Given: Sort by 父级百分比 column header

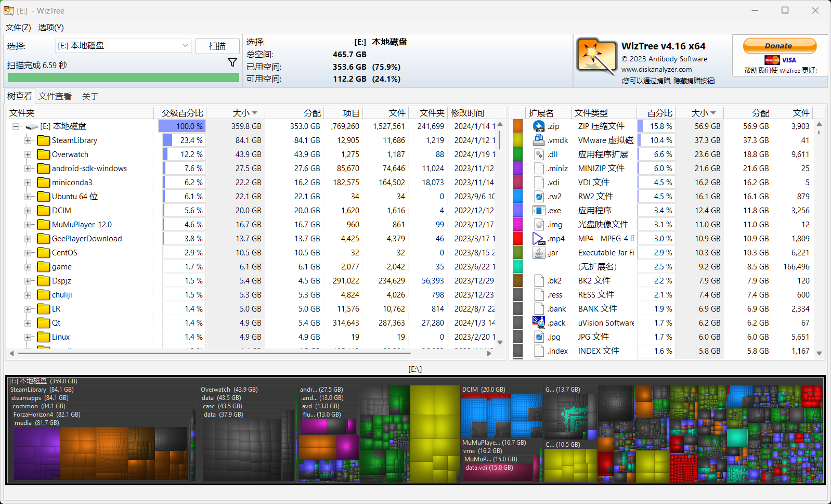Looking at the screenshot, I should pyautogui.click(x=180, y=113).
